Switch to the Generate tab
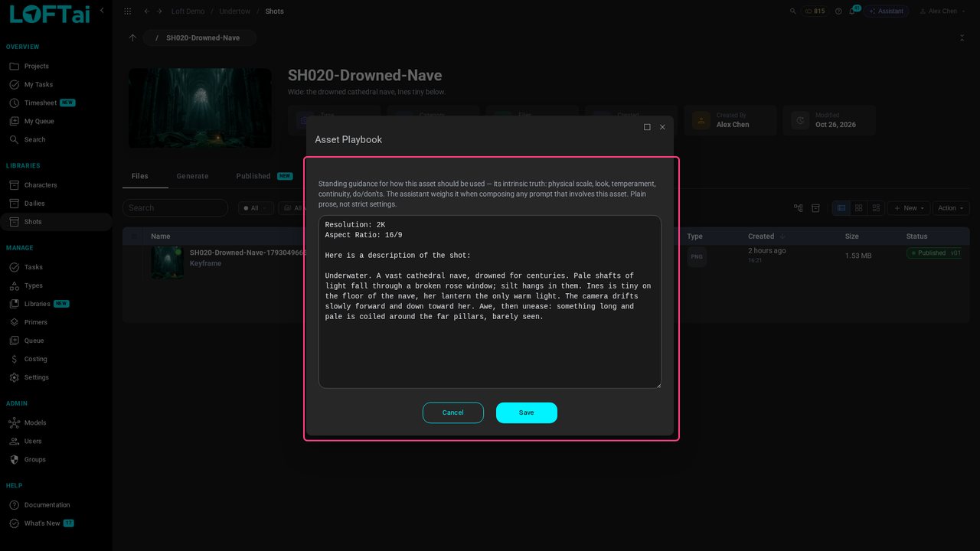980x551 pixels. 192,176
